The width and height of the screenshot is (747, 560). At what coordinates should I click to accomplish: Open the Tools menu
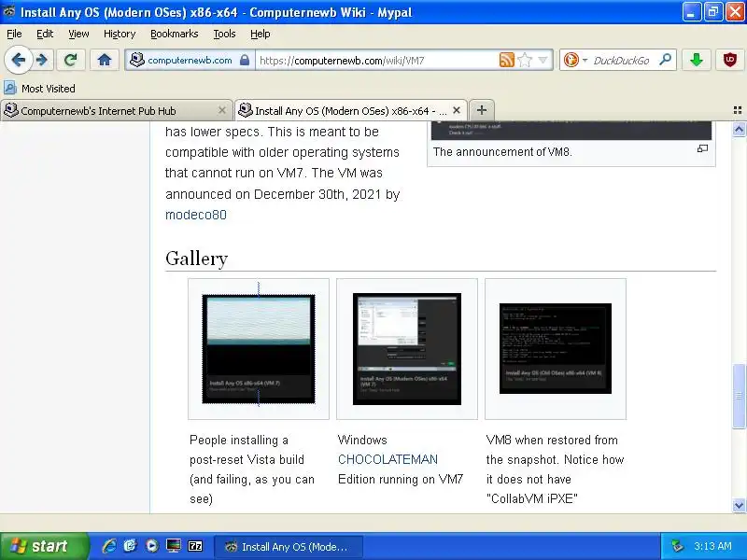224,34
